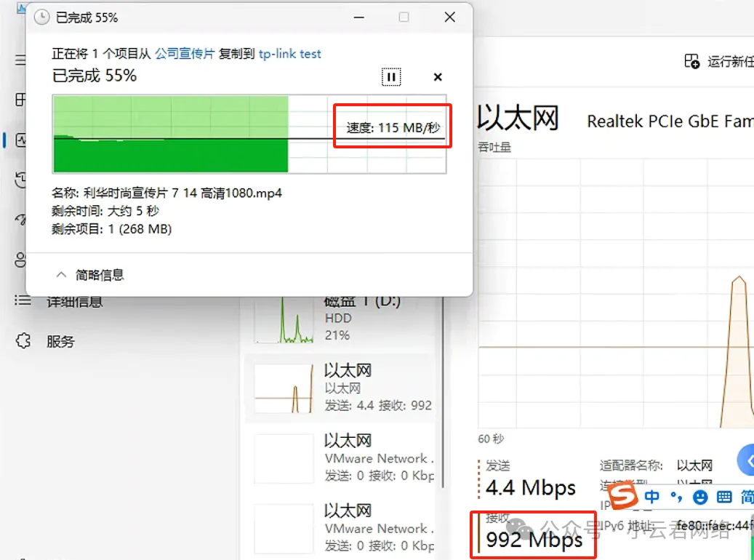This screenshot has width=754, height=560.
Task: Expand Task Manager hamburger navigation menu
Action: pyautogui.click(x=21, y=60)
